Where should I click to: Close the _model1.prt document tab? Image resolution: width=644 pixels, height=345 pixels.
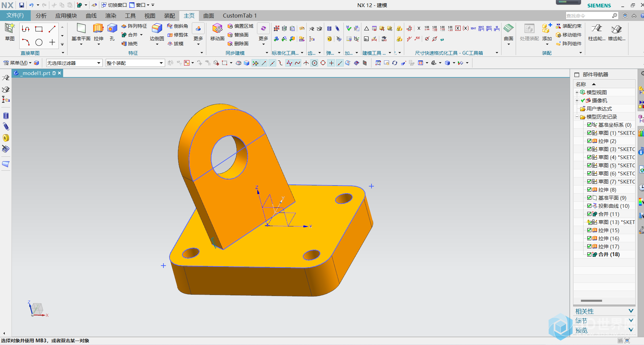[x=59, y=73]
